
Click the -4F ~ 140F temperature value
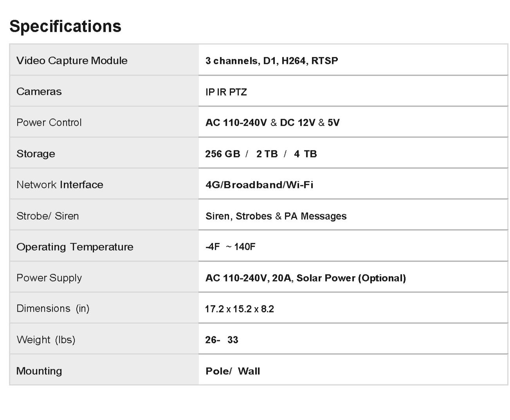231,247
